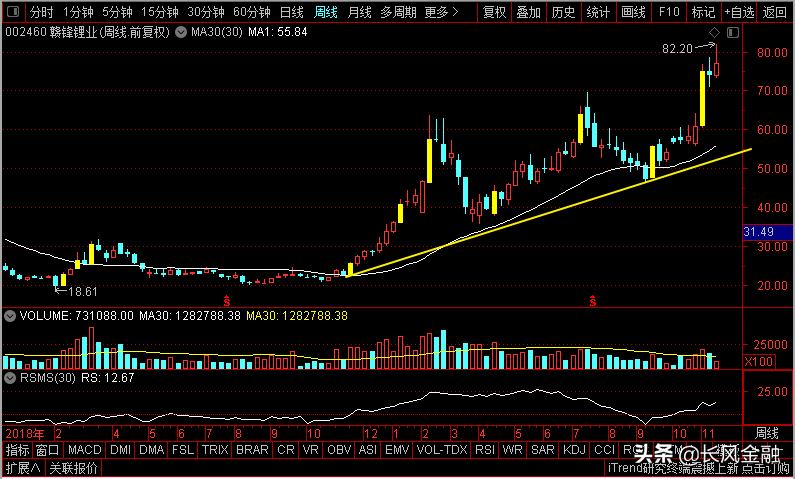Click the 复权 button

pos(494,12)
